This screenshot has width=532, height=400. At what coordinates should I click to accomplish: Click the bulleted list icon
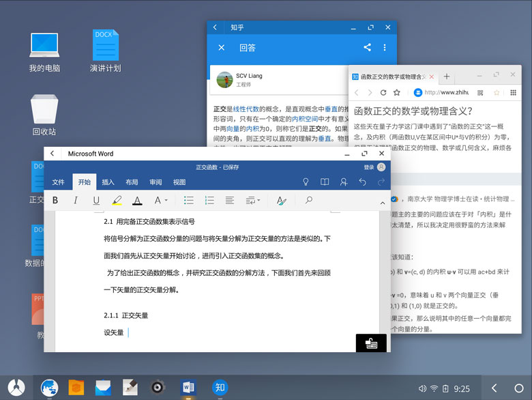[189, 201]
